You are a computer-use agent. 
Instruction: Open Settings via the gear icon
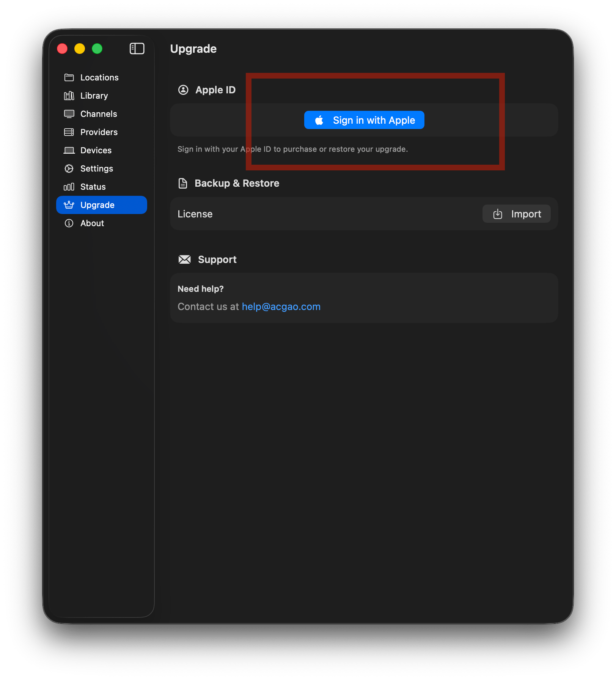pyautogui.click(x=69, y=168)
